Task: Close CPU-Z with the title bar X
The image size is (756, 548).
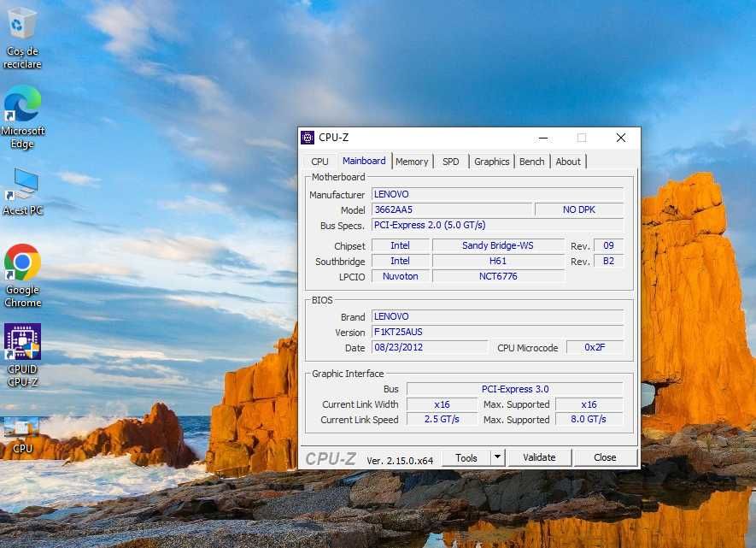Action: point(621,138)
